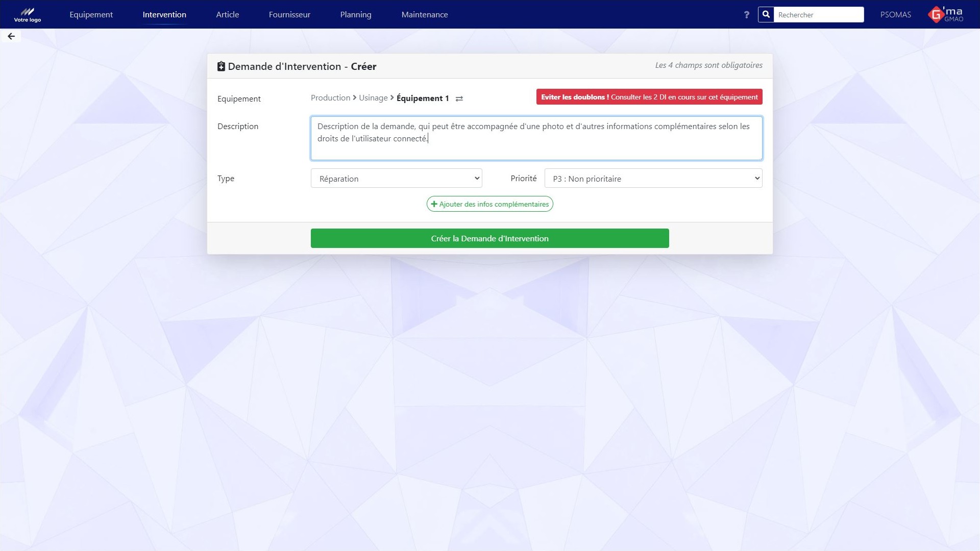Click into the Description text area
Viewport: 980px width, 551px height.
[x=536, y=145]
